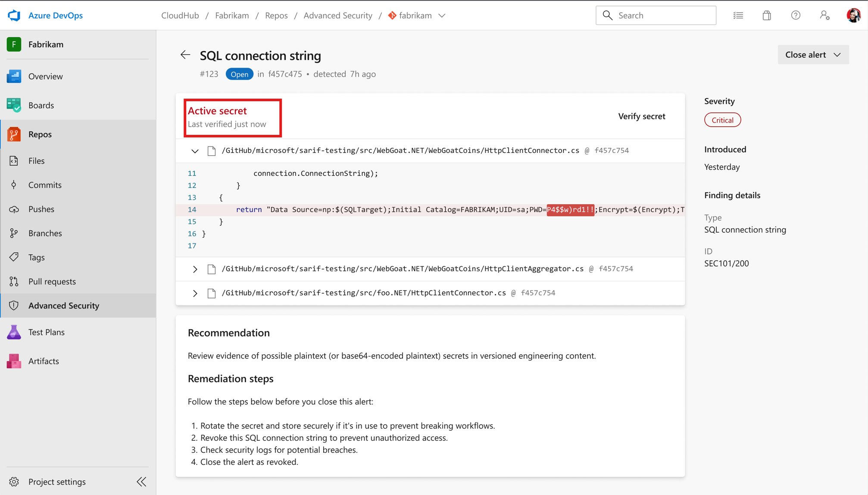Click Repos in the breadcrumb
Viewport: 868px width, 495px height.
276,16
